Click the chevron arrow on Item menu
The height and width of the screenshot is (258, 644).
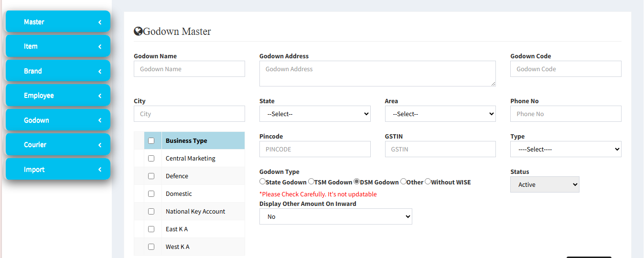(100, 46)
